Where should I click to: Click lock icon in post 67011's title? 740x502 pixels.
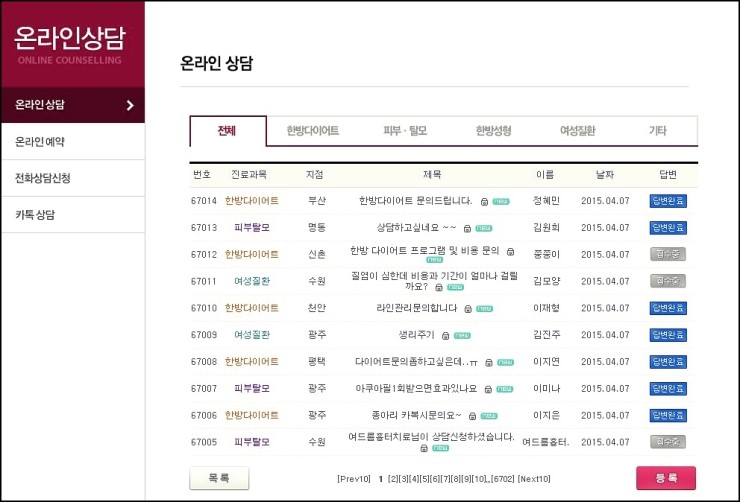click(x=439, y=287)
